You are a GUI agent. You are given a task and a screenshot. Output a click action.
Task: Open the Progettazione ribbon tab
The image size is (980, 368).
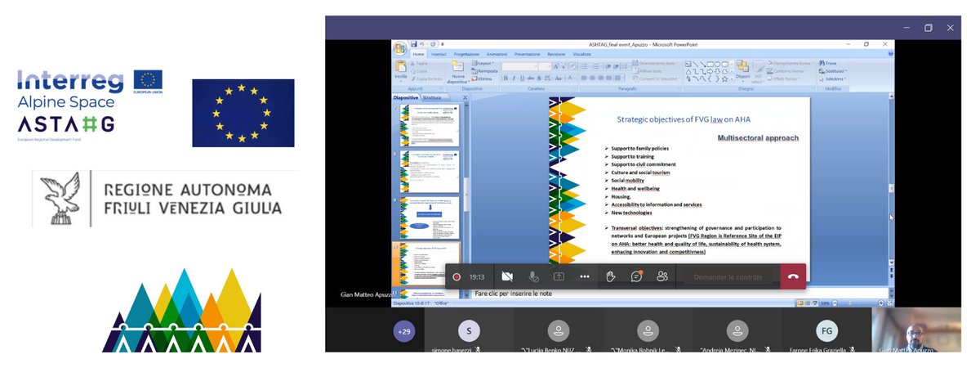click(466, 54)
